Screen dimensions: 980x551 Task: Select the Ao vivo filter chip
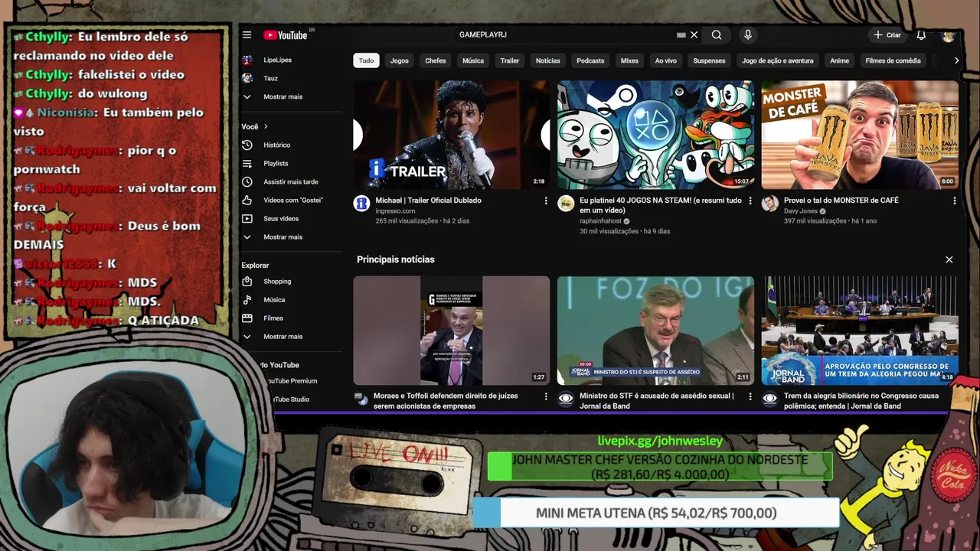pyautogui.click(x=666, y=60)
